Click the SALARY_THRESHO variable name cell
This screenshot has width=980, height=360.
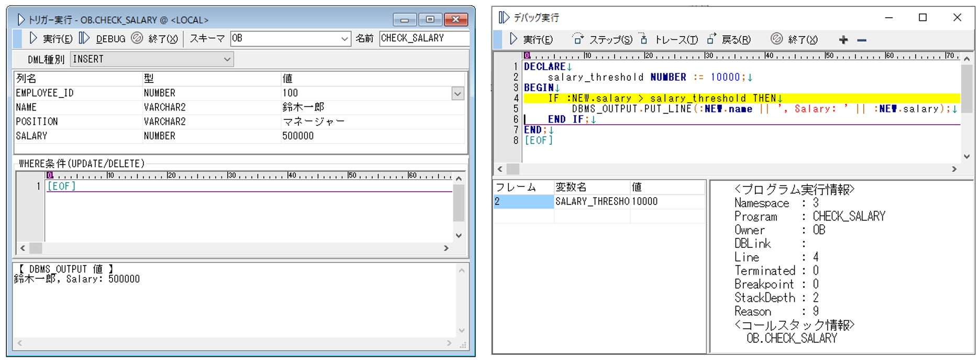pos(592,202)
